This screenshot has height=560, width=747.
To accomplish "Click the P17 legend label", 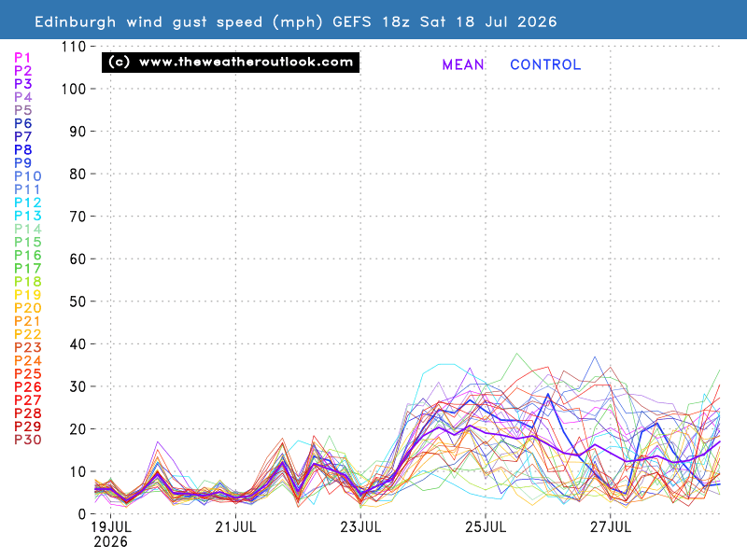I will tap(28, 269).
